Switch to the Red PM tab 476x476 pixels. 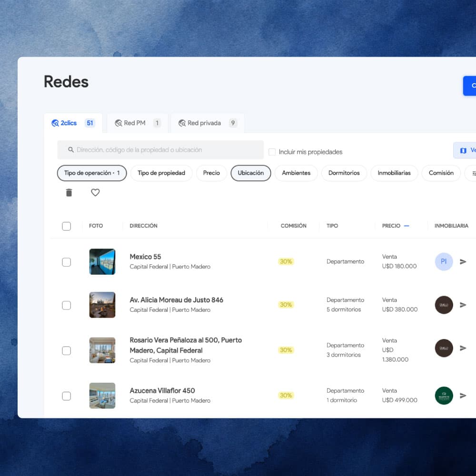tap(138, 123)
